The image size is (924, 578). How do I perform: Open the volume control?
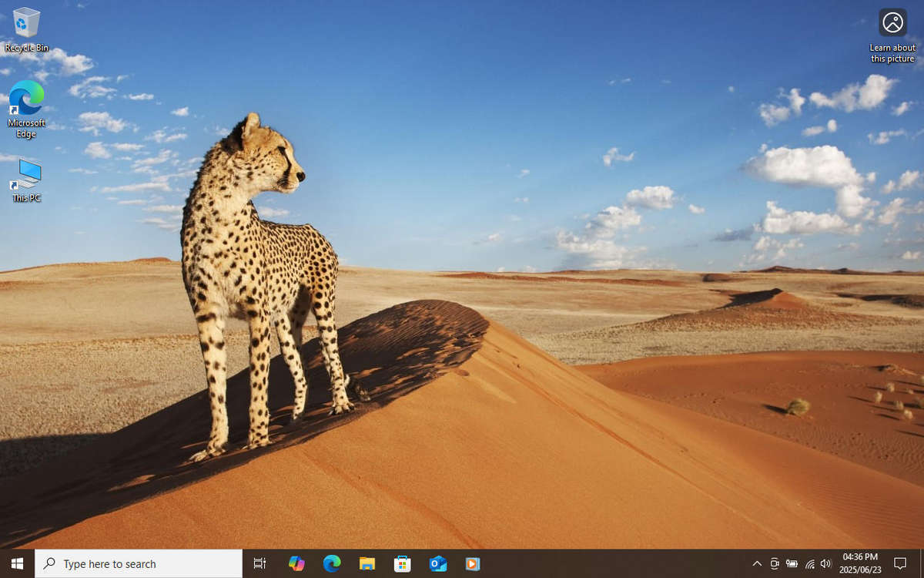coord(825,563)
